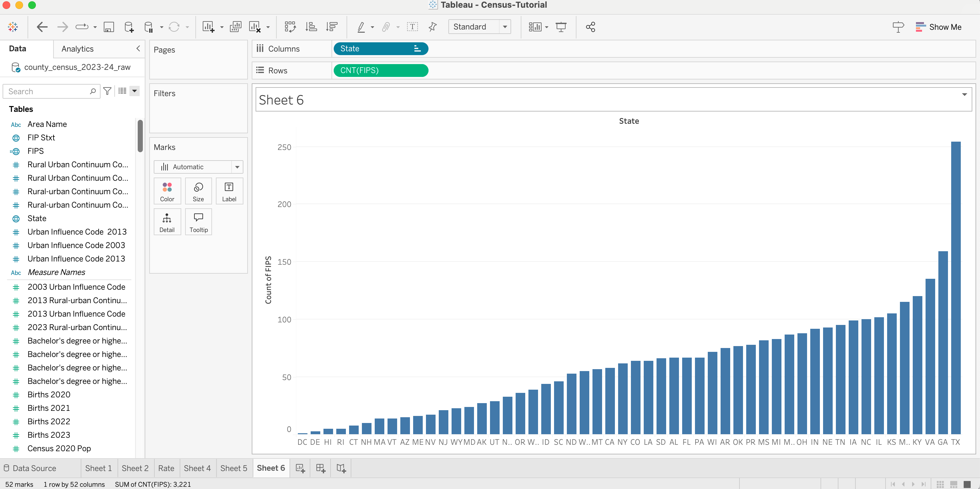Open the data pane view options dropdown
Image resolution: width=980 pixels, height=489 pixels.
[134, 91]
